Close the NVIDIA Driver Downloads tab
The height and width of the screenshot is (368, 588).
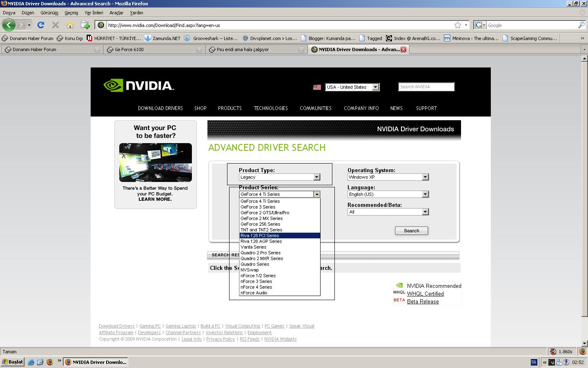coord(403,49)
